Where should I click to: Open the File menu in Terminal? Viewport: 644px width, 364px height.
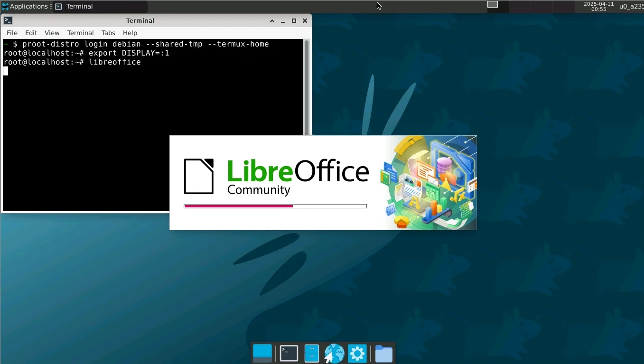coord(12,33)
